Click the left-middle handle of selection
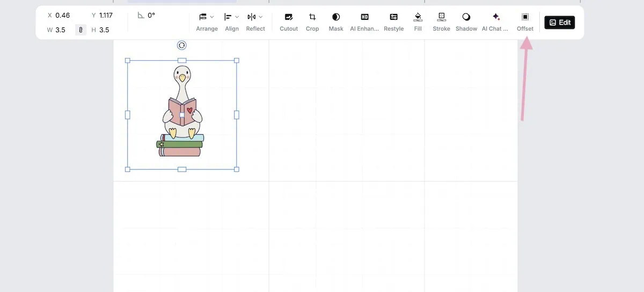Image resolution: width=644 pixels, height=292 pixels. (x=128, y=115)
